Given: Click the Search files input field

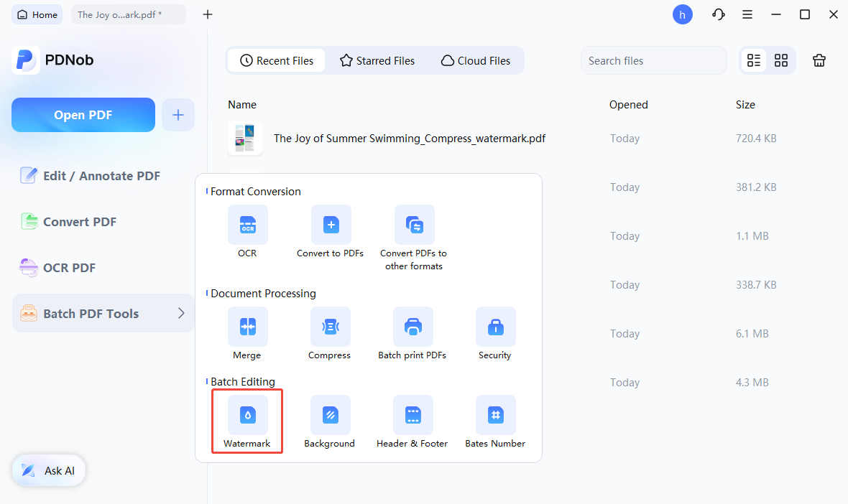Looking at the screenshot, I should [x=653, y=61].
